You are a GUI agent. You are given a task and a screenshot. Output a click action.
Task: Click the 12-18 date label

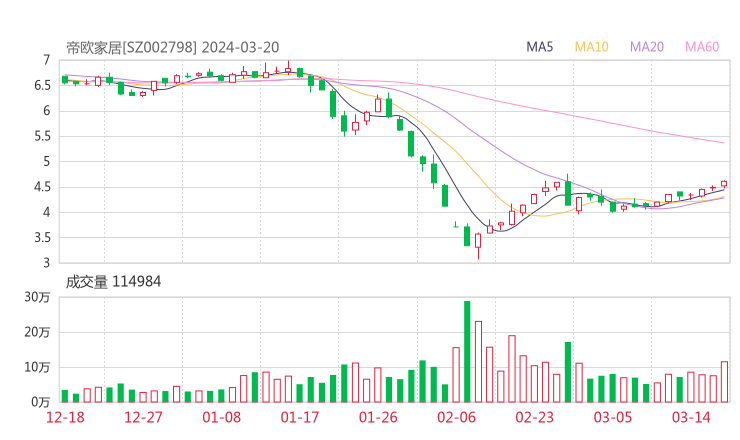pos(65,417)
